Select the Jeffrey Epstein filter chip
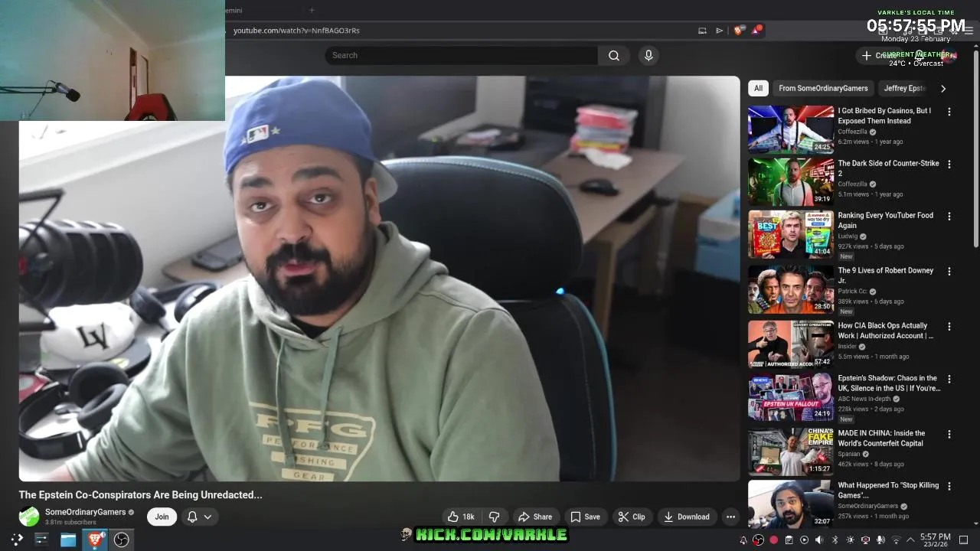 pos(905,88)
